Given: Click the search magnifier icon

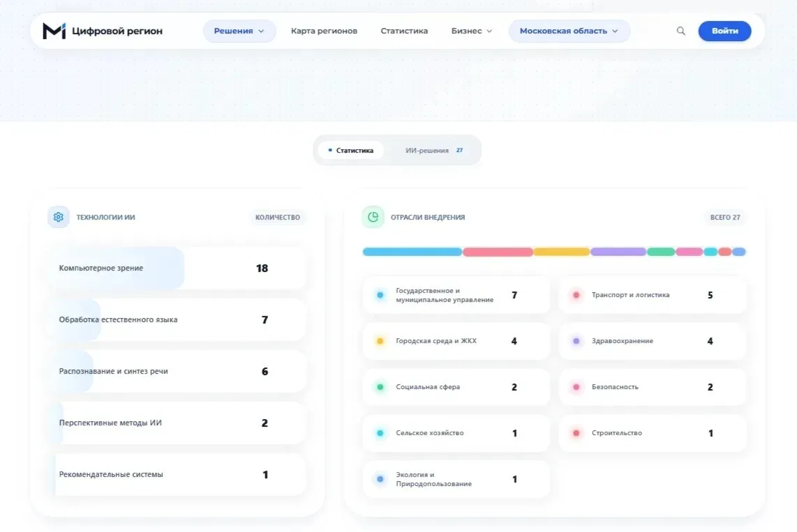Looking at the screenshot, I should (x=680, y=31).
